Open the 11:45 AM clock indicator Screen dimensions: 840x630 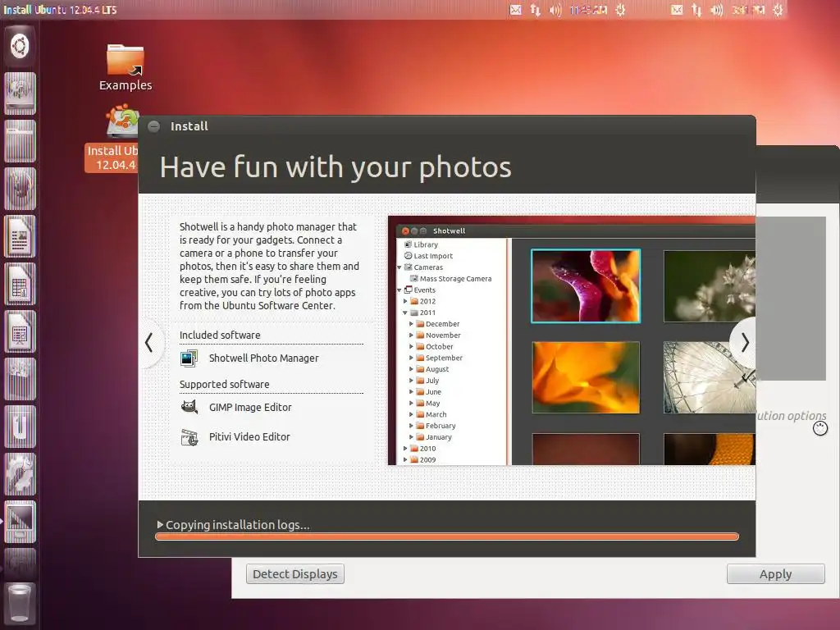click(587, 10)
